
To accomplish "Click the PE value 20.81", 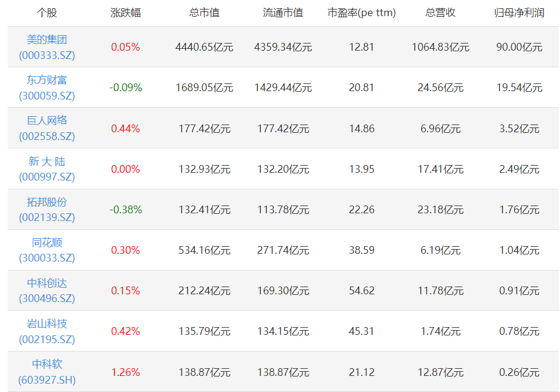I will tap(361, 88).
